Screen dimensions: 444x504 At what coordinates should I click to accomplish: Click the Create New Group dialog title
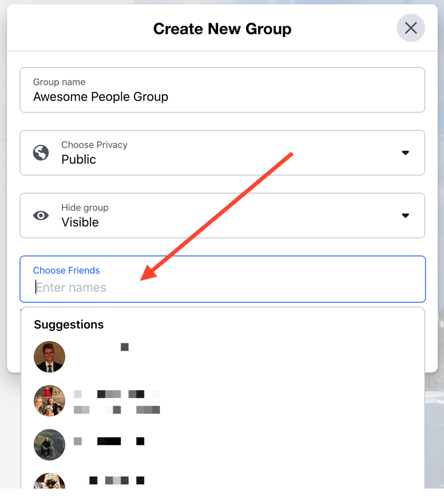[222, 28]
